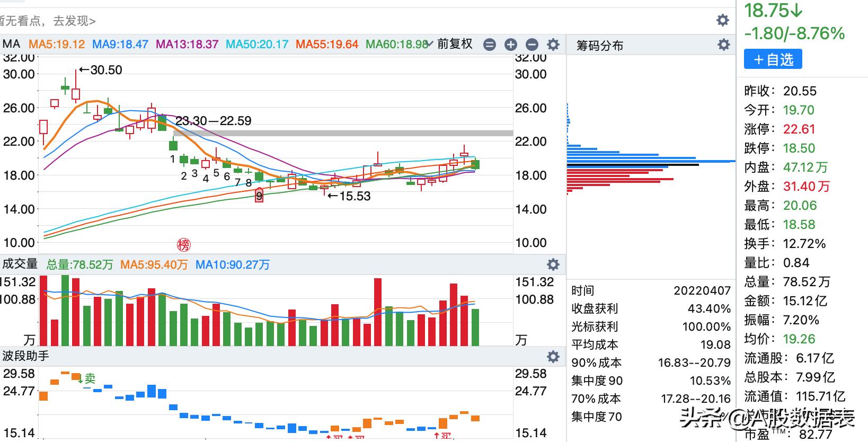
Task: Open settings gear in top bar
Action: pos(723,20)
